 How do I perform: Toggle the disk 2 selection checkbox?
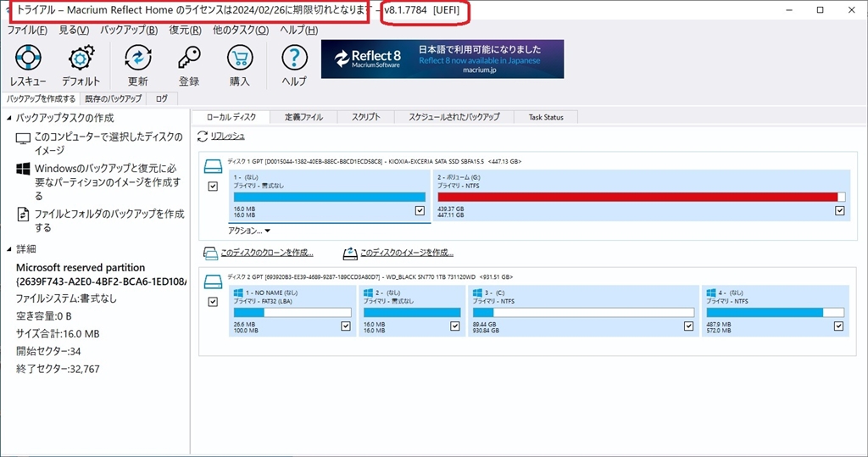pyautogui.click(x=213, y=302)
